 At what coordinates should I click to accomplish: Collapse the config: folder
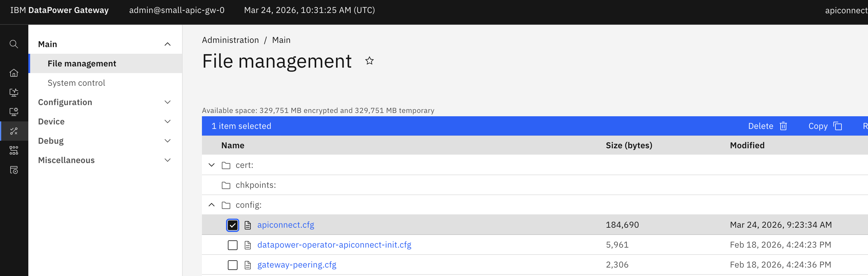211,205
